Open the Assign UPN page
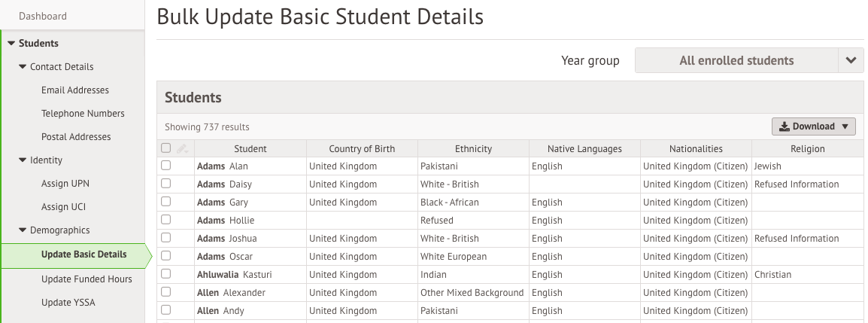Viewport: 868px width, 323px height. coord(65,184)
